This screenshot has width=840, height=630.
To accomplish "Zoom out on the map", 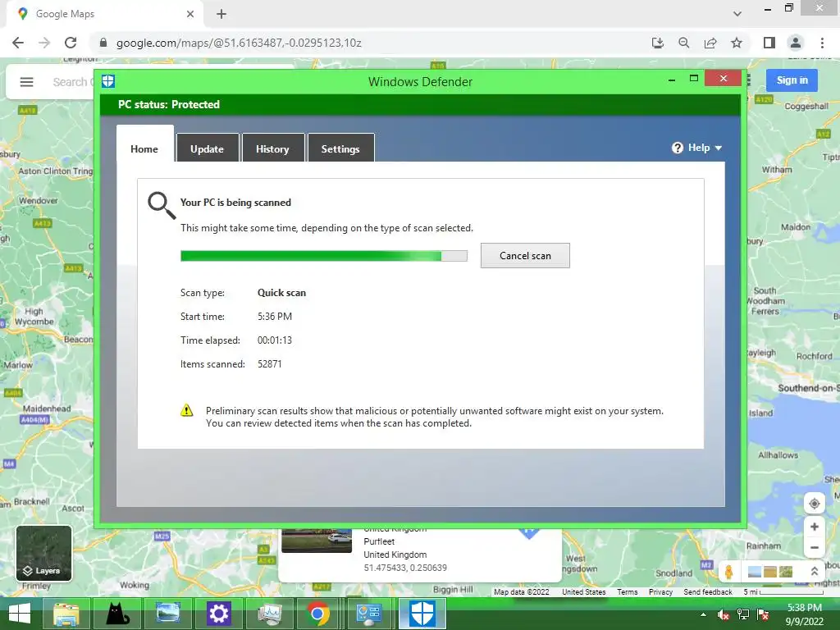I will [x=815, y=547].
